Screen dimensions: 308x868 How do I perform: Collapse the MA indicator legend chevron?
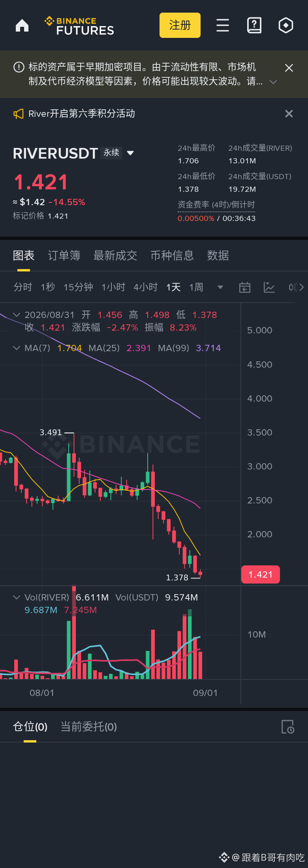tap(17, 348)
